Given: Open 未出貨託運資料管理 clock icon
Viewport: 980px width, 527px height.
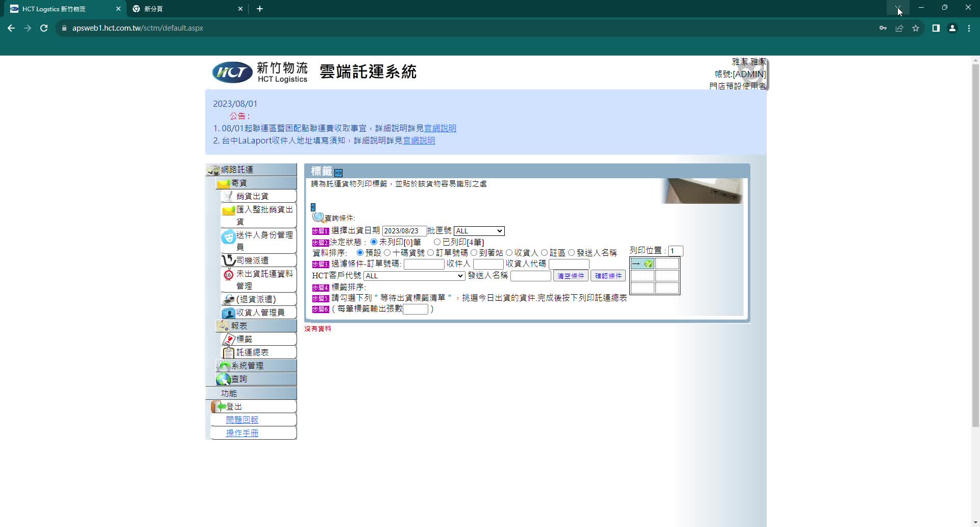Looking at the screenshot, I should pyautogui.click(x=228, y=275).
